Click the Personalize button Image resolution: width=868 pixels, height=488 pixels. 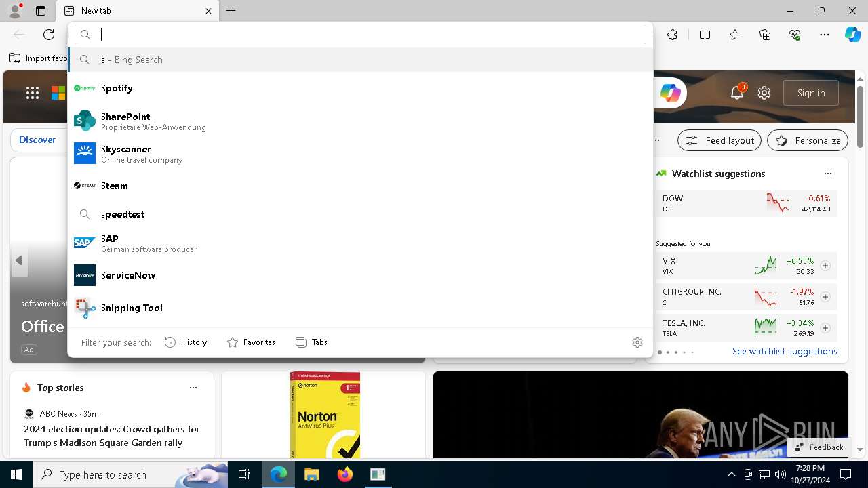pyautogui.click(x=808, y=140)
